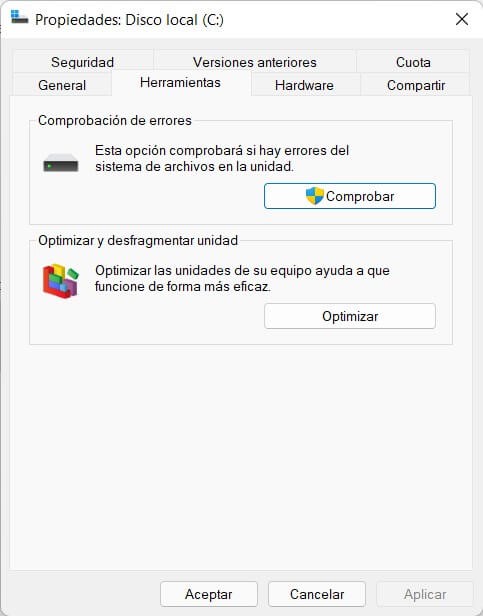Image resolution: width=483 pixels, height=616 pixels.
Task: Select the General tab
Action: [62, 85]
